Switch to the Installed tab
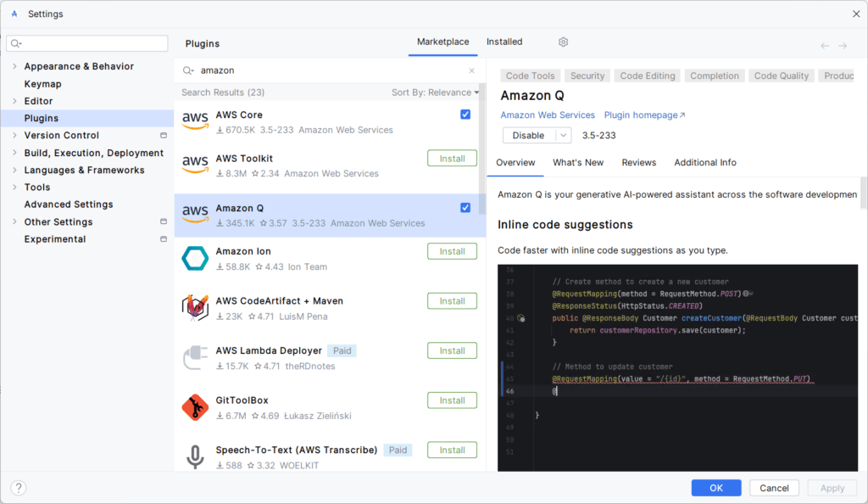The width and height of the screenshot is (868, 504). (504, 42)
